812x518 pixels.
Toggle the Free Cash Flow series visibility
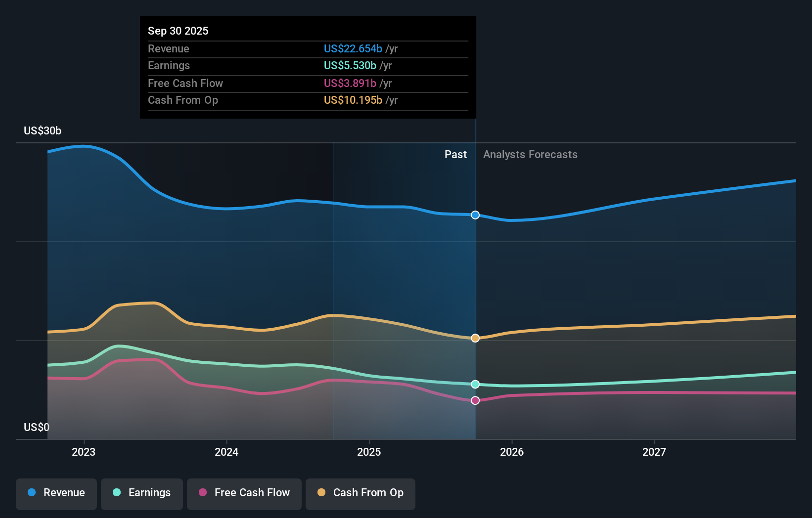(x=244, y=493)
